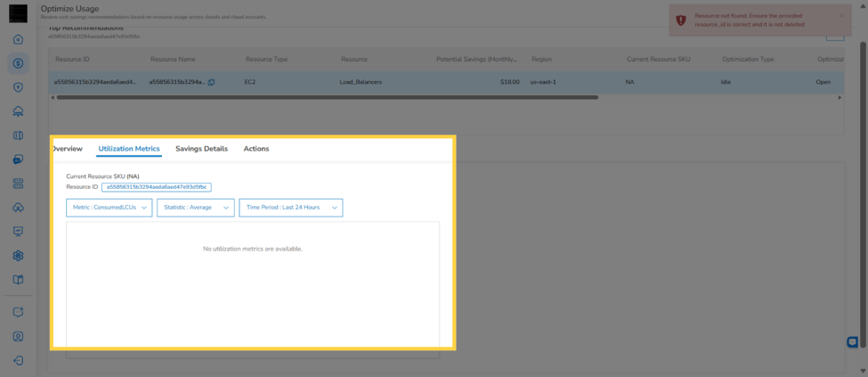Click the atom-shaped settings icon in sidebar
This screenshot has width=868, height=377.
point(19,256)
